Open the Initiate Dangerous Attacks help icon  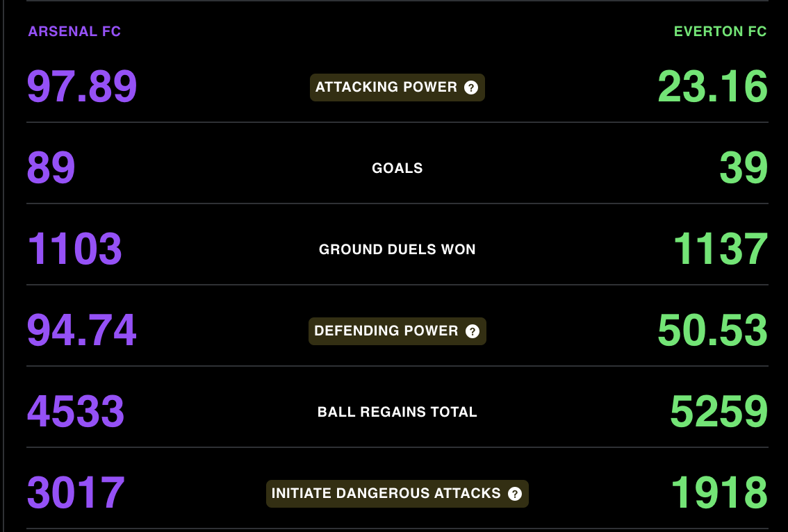(x=515, y=494)
